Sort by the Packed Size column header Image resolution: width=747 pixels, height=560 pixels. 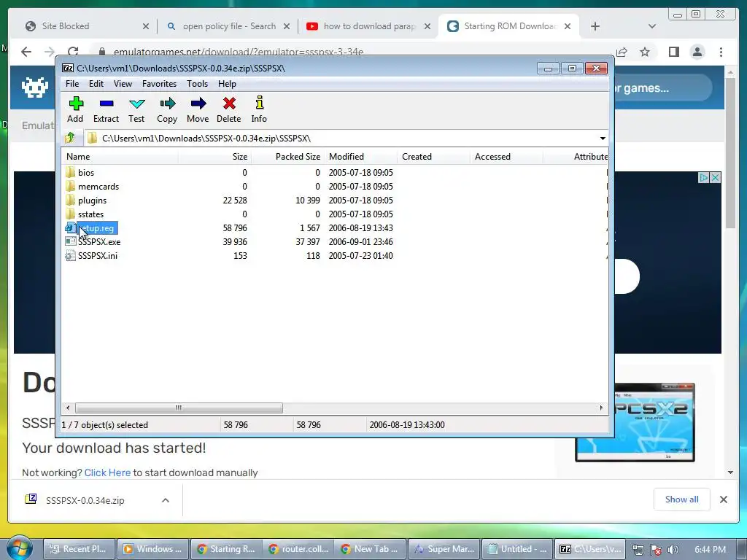pyautogui.click(x=287, y=157)
